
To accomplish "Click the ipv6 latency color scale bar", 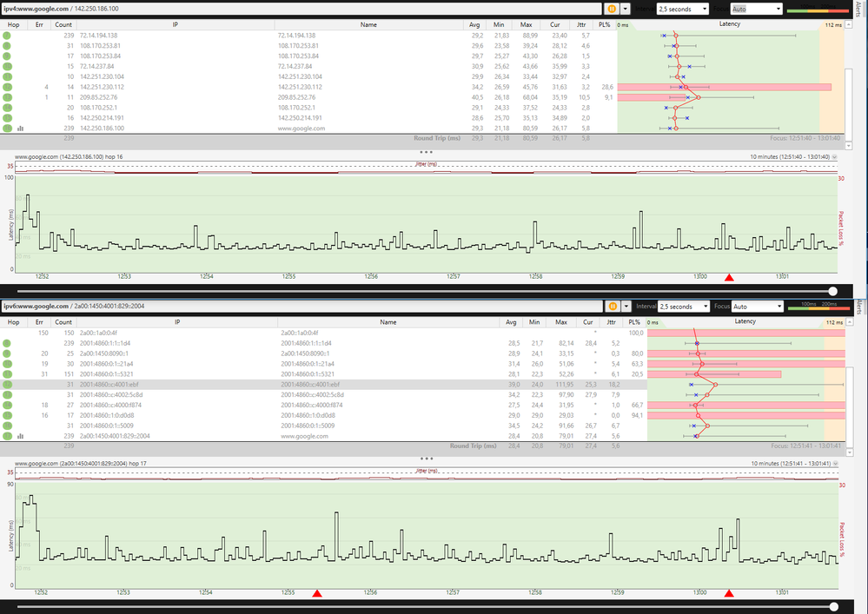I will coord(818,307).
